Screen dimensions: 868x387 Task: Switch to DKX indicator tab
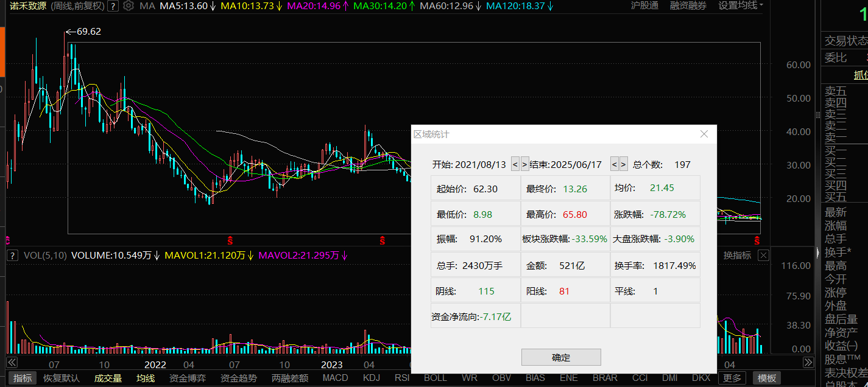(x=701, y=378)
